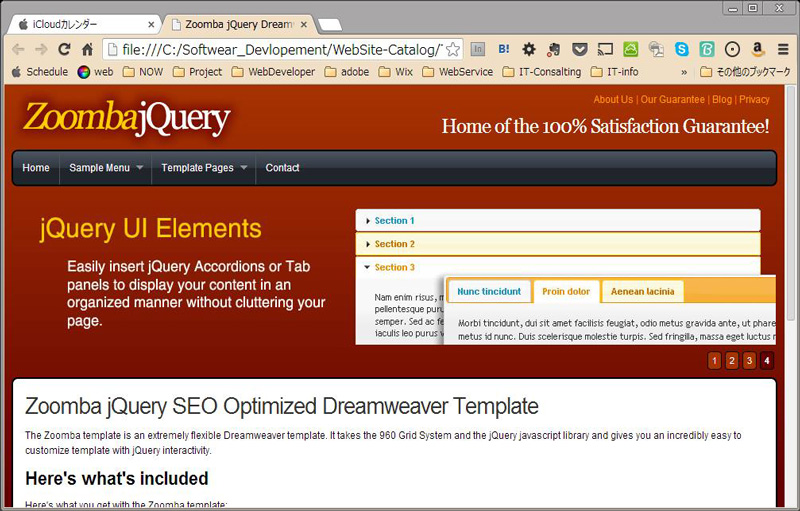Image resolution: width=800 pixels, height=511 pixels.
Task: Open the NOW bookmarks folder
Action: point(143,72)
